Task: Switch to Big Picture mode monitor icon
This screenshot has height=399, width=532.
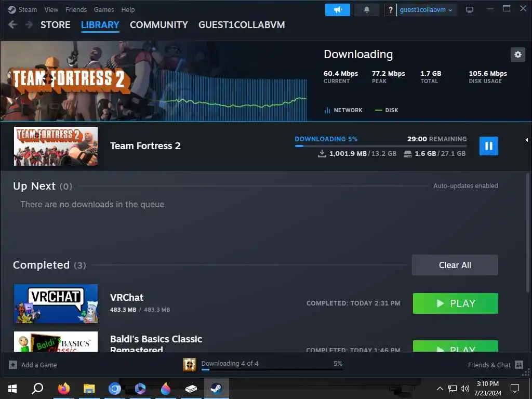Action: [x=469, y=10]
